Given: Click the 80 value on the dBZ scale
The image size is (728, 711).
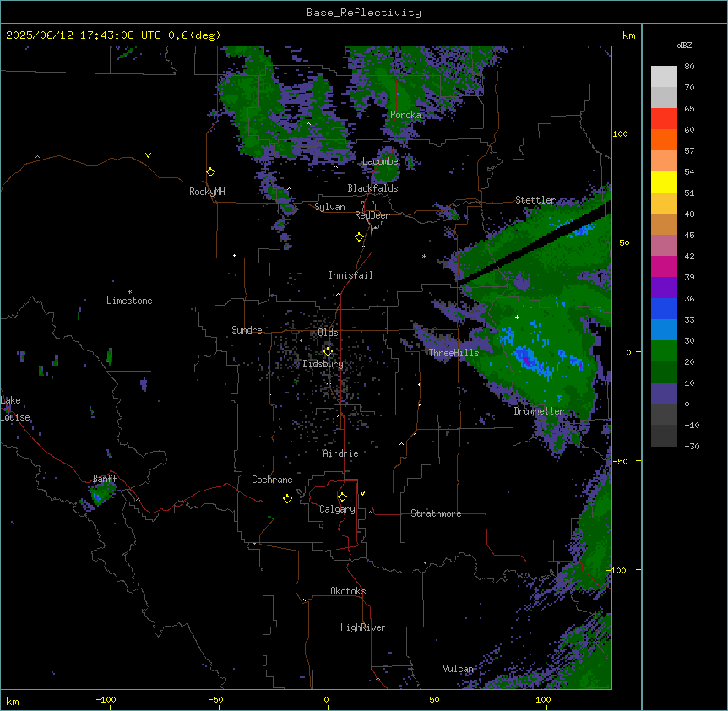Looking at the screenshot, I should (x=689, y=67).
